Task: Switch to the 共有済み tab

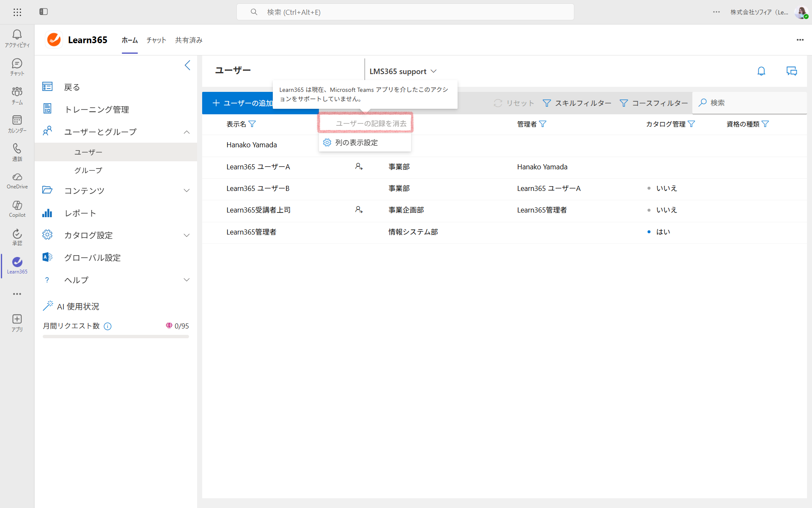Action: click(189, 40)
